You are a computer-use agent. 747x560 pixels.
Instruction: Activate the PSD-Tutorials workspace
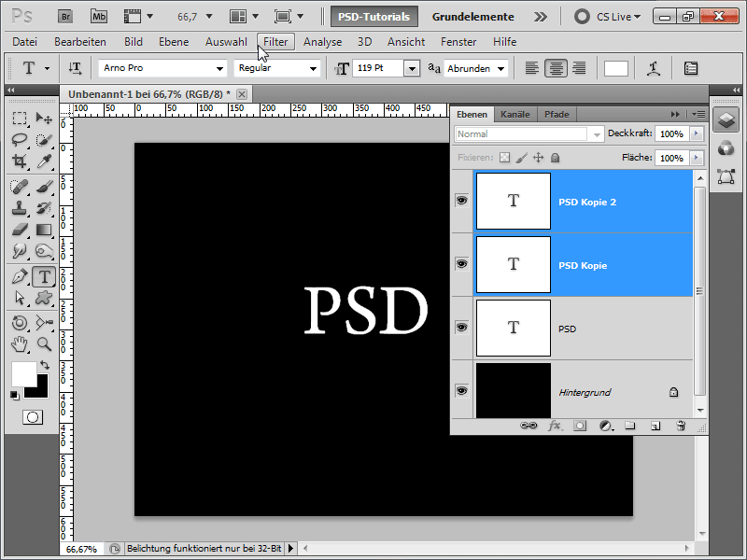(374, 17)
